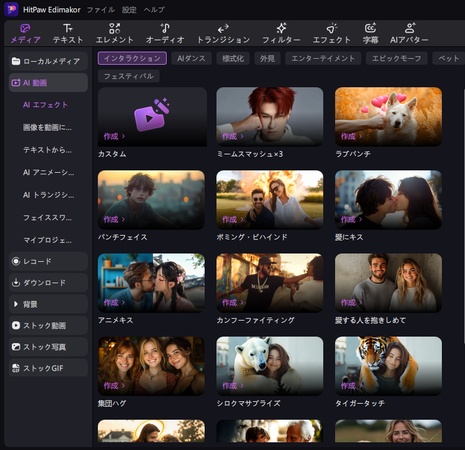This screenshot has width=465, height=450.
Task: Open the 字幕 (Subtitles) icon
Action: tap(370, 28)
